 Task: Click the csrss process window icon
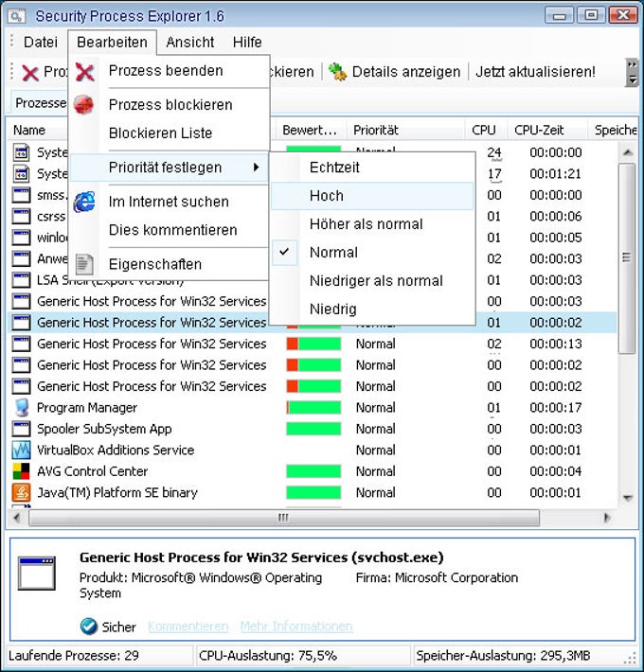pyautogui.click(x=22, y=217)
